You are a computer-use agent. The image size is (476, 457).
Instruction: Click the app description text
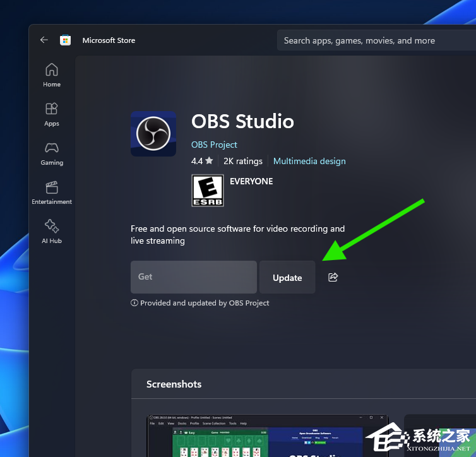point(238,235)
